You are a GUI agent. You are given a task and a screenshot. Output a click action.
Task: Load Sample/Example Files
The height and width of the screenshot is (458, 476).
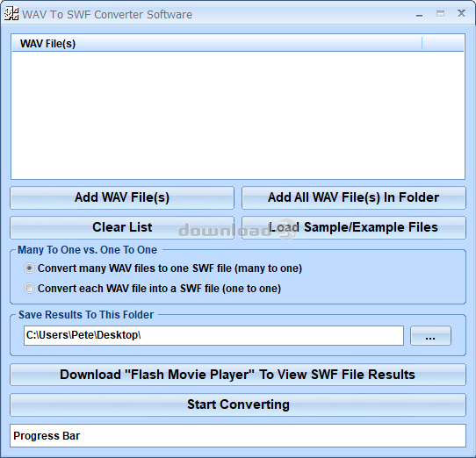[354, 227]
